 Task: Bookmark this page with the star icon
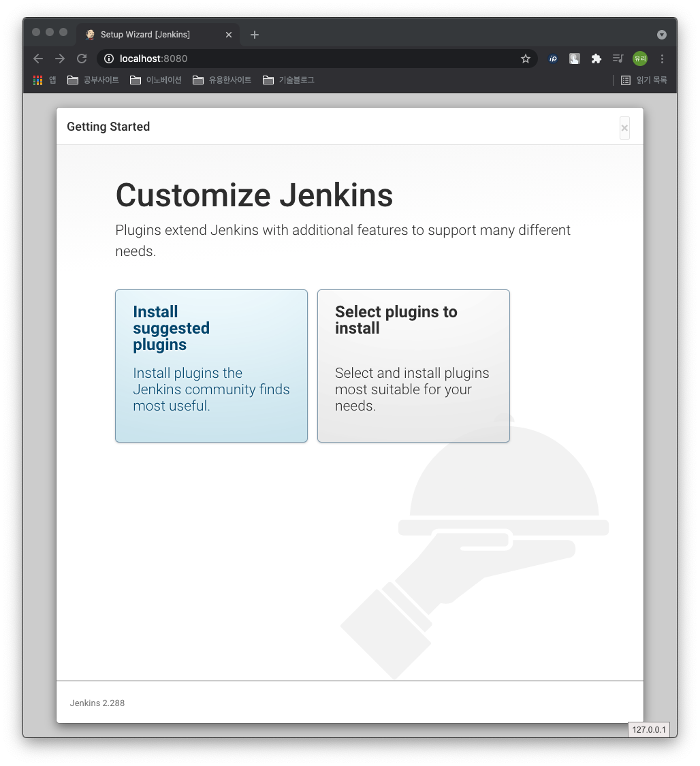(x=525, y=59)
